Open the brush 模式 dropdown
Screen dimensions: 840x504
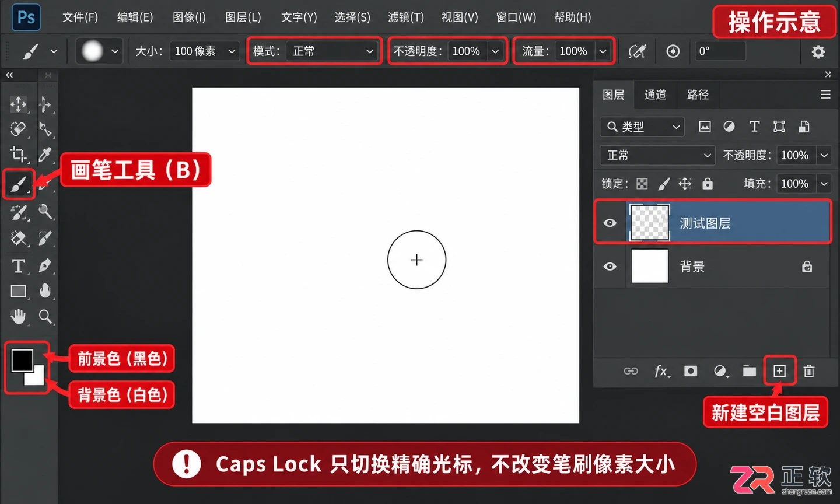333,51
